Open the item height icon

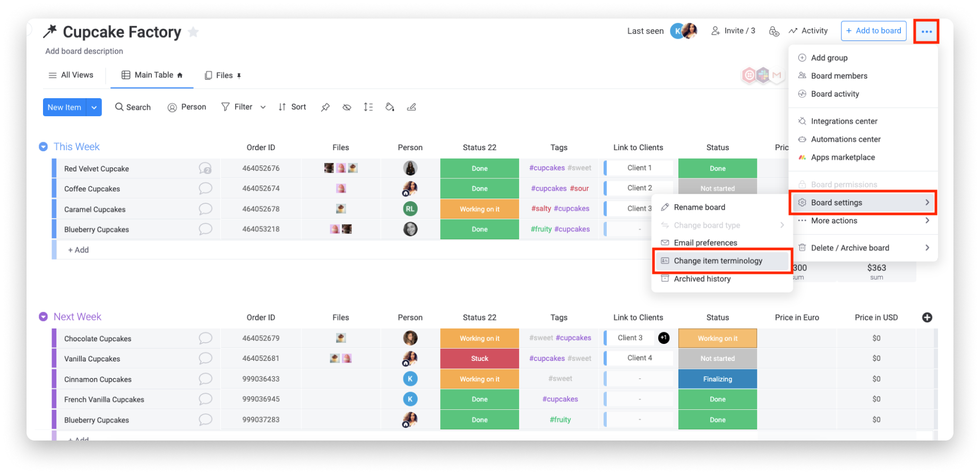tap(368, 107)
